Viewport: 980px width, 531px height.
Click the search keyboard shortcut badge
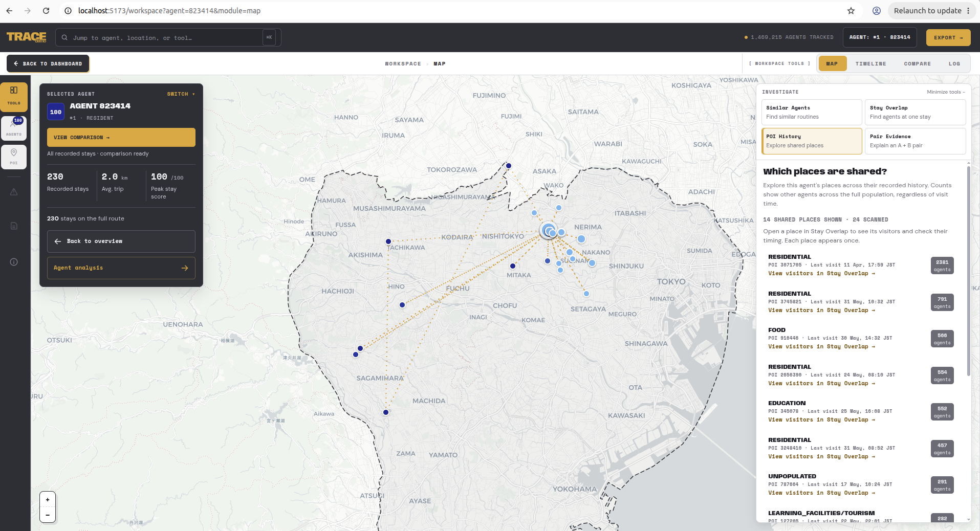269,37
